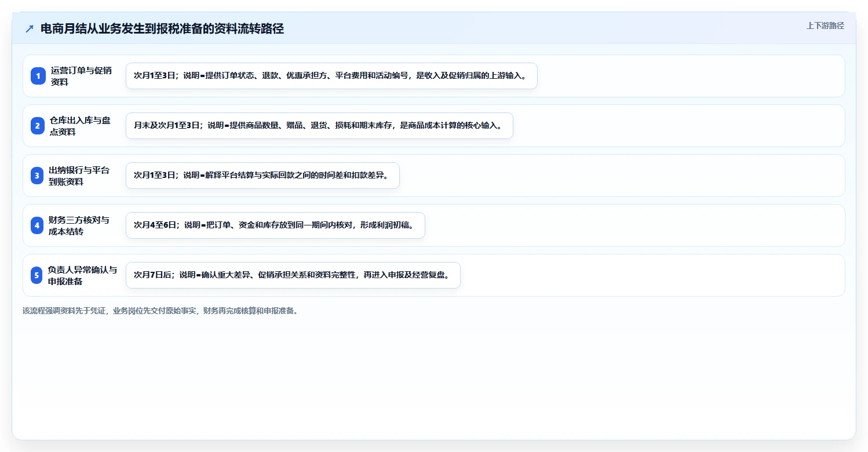The width and height of the screenshot is (868, 452).
Task: Click the description box starting 次月4至6日
Action: (x=275, y=225)
